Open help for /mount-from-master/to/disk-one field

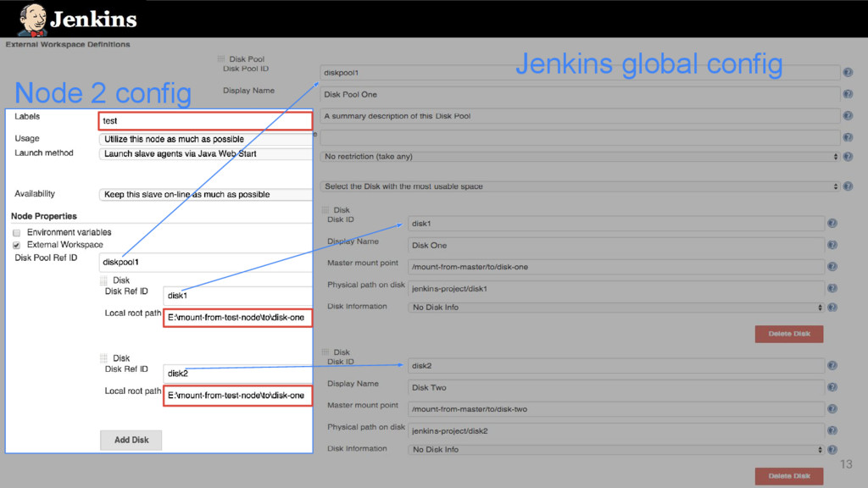coord(832,267)
